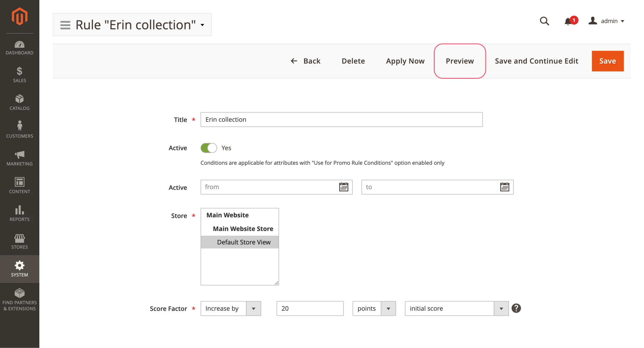
Task: Open the admin account menu
Action: (606, 21)
